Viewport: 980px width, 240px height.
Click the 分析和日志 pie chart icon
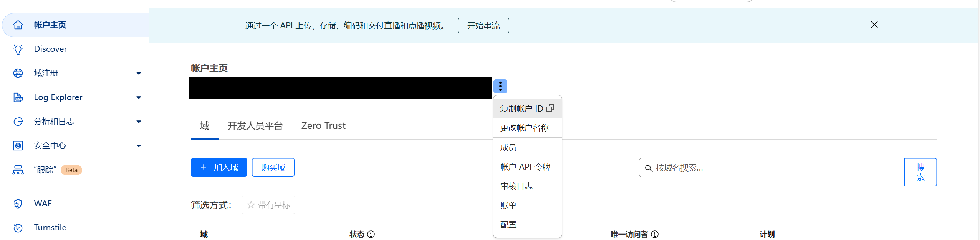click(18, 122)
